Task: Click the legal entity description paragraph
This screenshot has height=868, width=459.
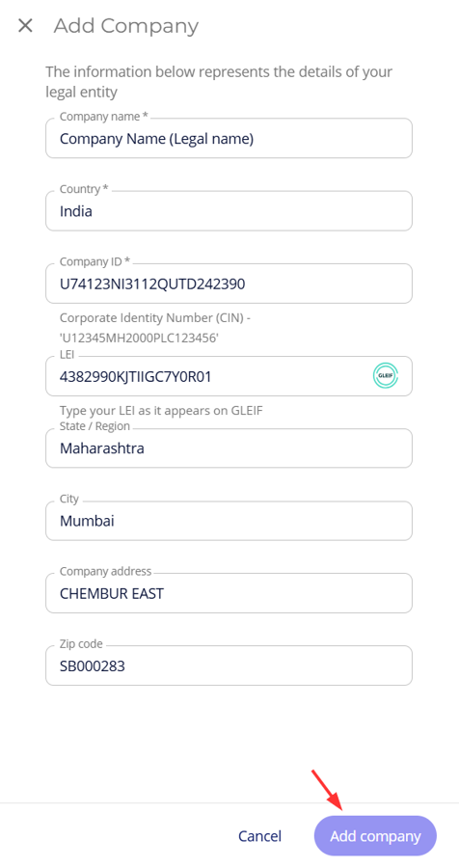Action: click(x=219, y=81)
